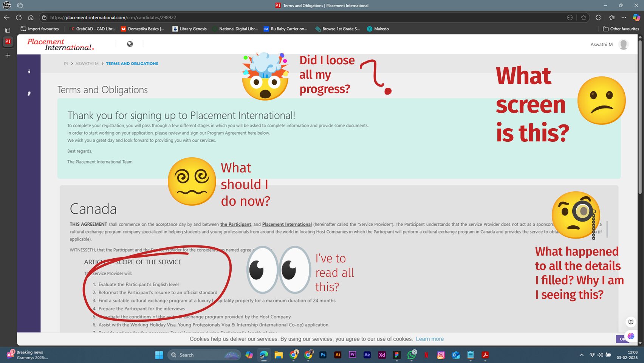This screenshot has width=644, height=363.
Task: Open Ru Baby Carrier bookmark
Action: [x=285, y=29]
